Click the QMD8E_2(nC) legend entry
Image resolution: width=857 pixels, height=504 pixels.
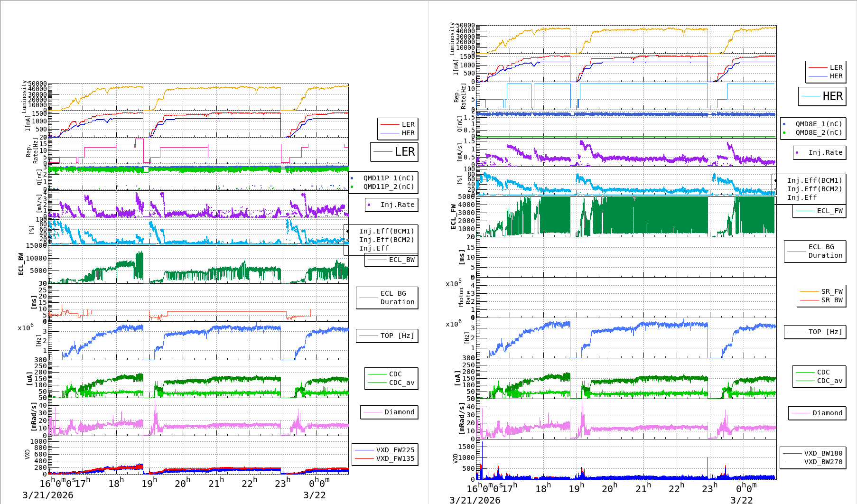pos(818,132)
